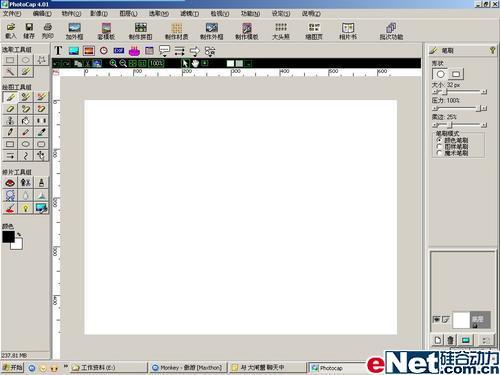This screenshot has height=375, width=500.
Task: Open the speech bubble objects dropdown
Action: 164,51
